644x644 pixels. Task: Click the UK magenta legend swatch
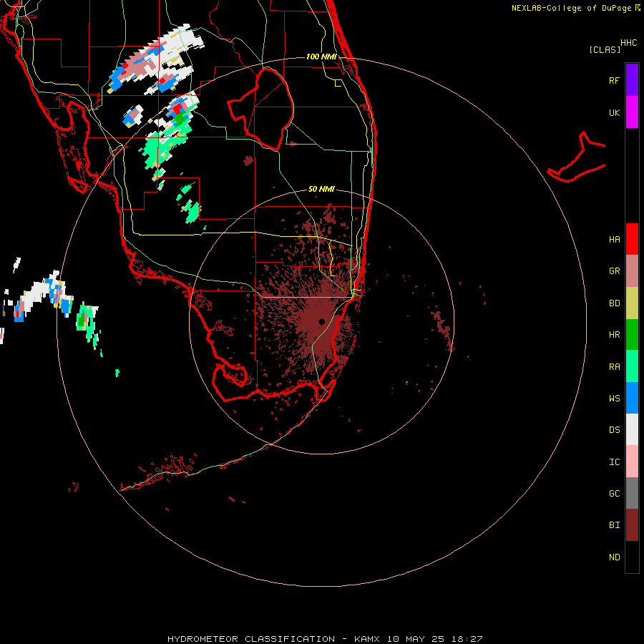coord(632,112)
